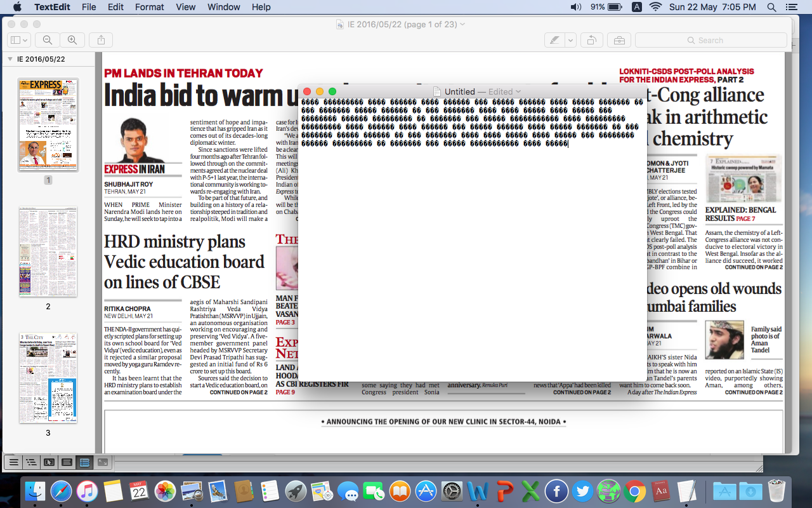The height and width of the screenshot is (508, 812).
Task: Select the page 2 thumbnail in sidebar
Action: coord(48,251)
